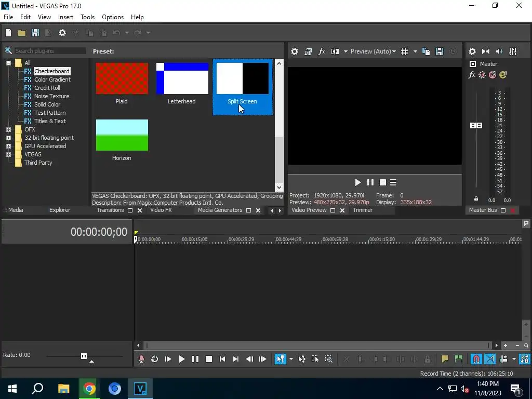
Task: Open project properties gear in main toolbar
Action: pyautogui.click(x=62, y=33)
